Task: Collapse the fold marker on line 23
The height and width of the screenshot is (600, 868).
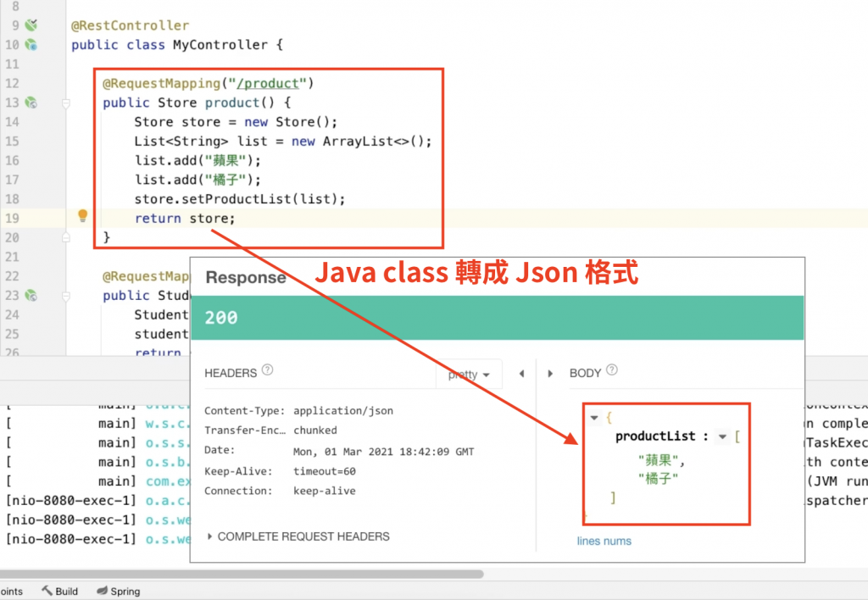Action: 66,296
